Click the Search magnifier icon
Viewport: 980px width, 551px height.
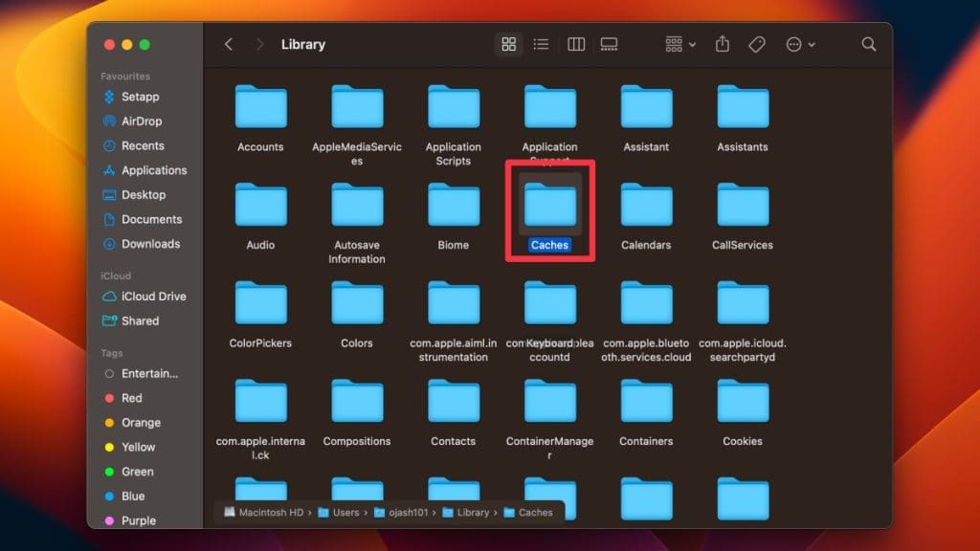tap(869, 44)
